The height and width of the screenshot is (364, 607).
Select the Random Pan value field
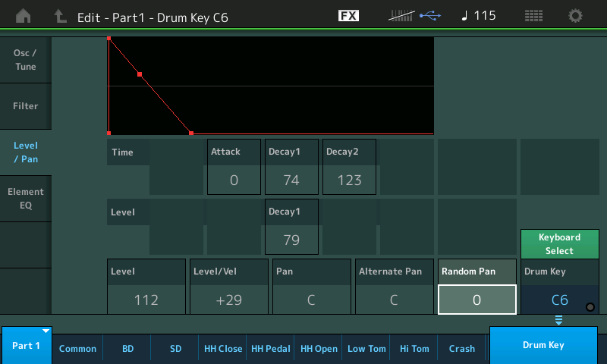476,300
